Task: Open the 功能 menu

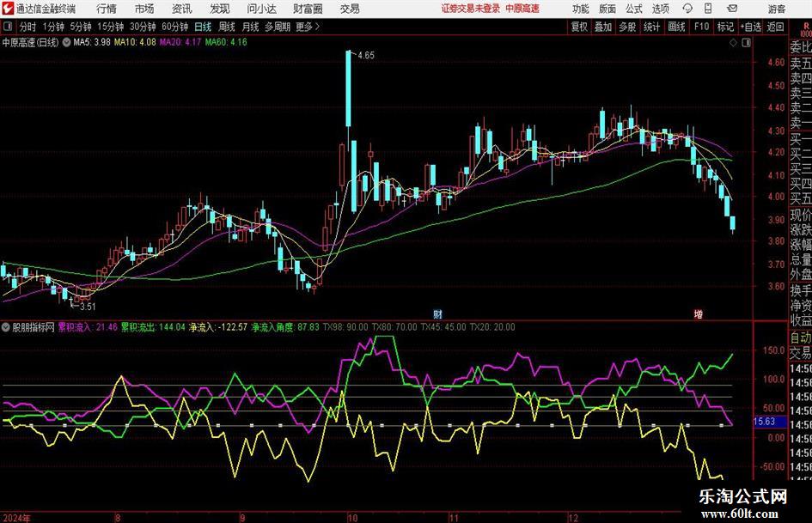Action: pos(581,9)
